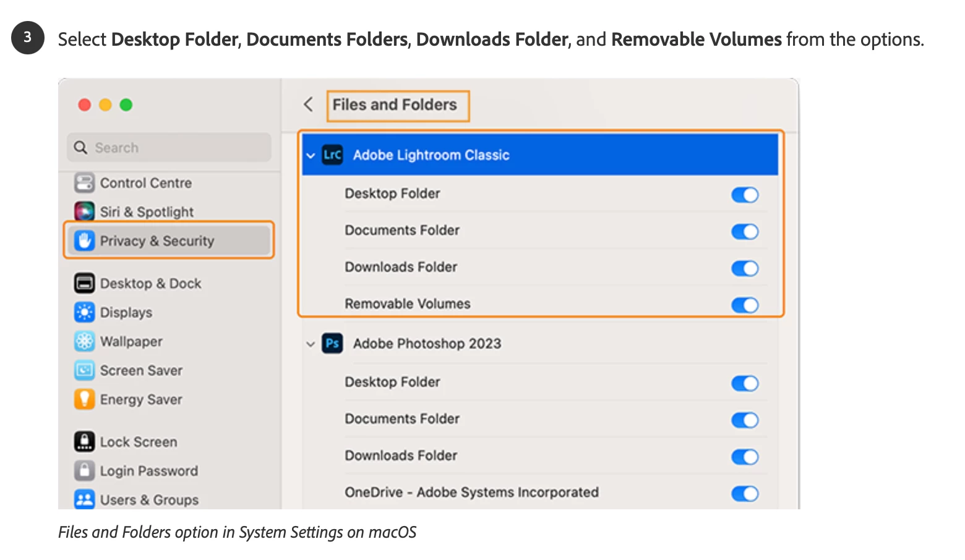The width and height of the screenshot is (965, 560).
Task: Toggle Lightroom Classic Documents Folder switch
Action: point(745,232)
